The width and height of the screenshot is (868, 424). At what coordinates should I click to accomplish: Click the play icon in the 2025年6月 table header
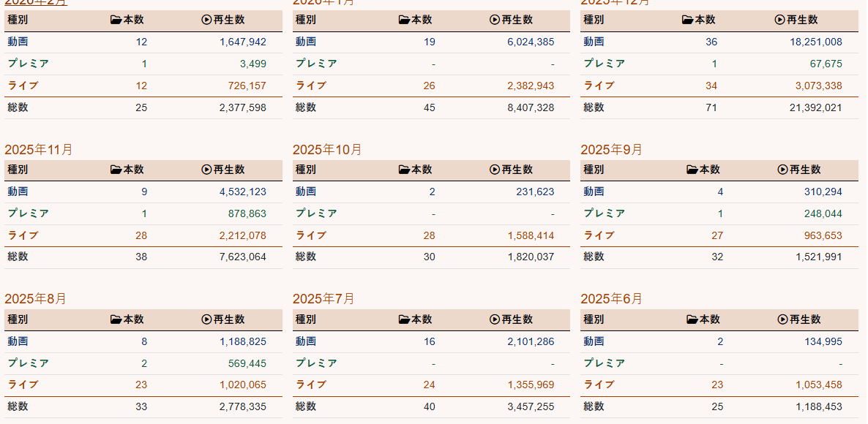pyautogui.click(x=783, y=319)
